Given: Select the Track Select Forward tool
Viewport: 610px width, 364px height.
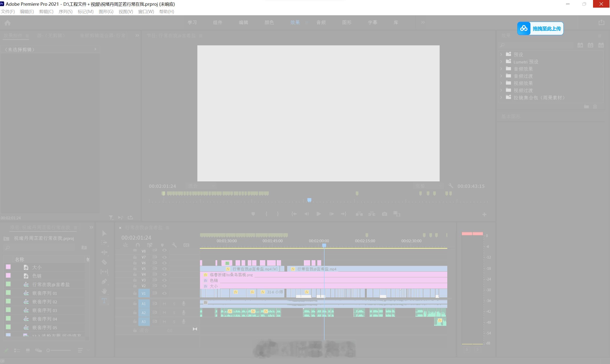Looking at the screenshot, I should point(104,243).
